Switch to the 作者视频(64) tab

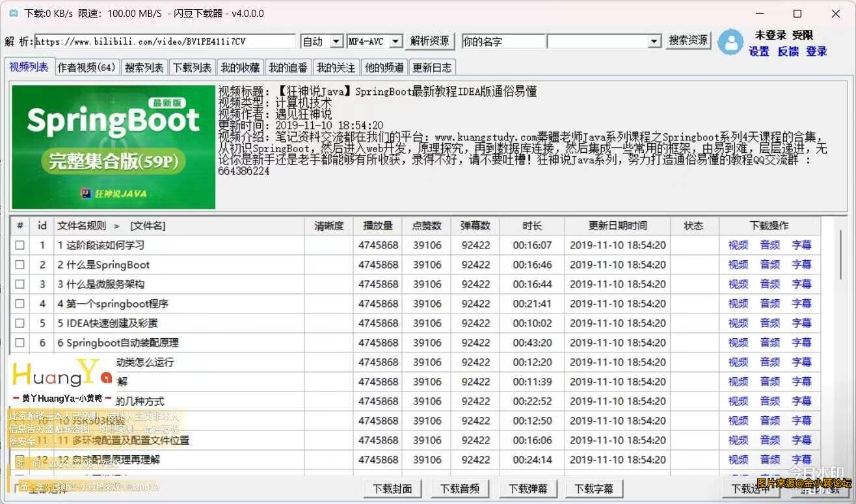(x=87, y=68)
